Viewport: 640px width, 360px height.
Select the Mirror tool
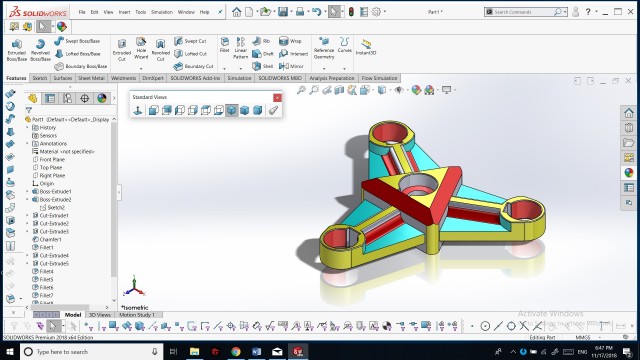291,66
